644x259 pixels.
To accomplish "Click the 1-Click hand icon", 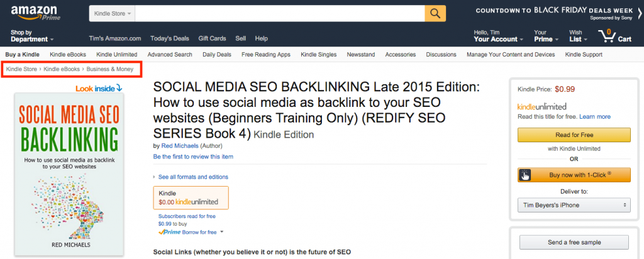I will point(525,174).
